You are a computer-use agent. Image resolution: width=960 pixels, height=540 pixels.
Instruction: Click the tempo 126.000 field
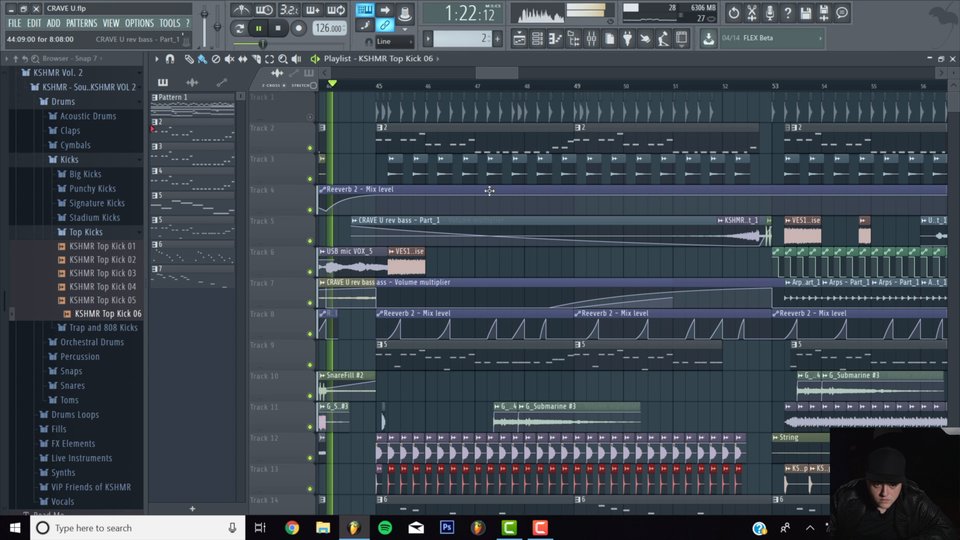329,28
